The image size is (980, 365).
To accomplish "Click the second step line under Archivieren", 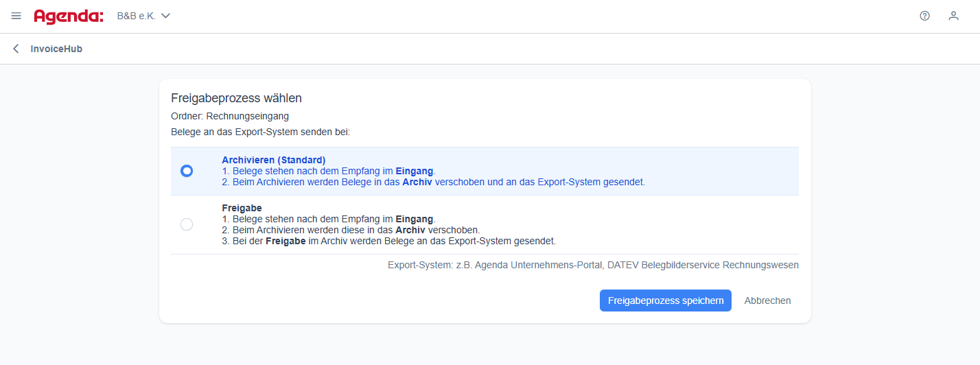I will coord(433,182).
